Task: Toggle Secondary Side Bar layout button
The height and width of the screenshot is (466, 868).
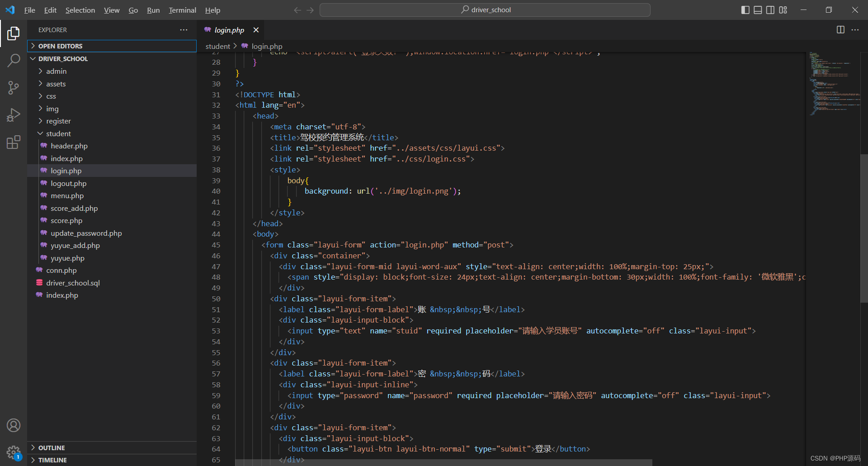Action: click(770, 10)
